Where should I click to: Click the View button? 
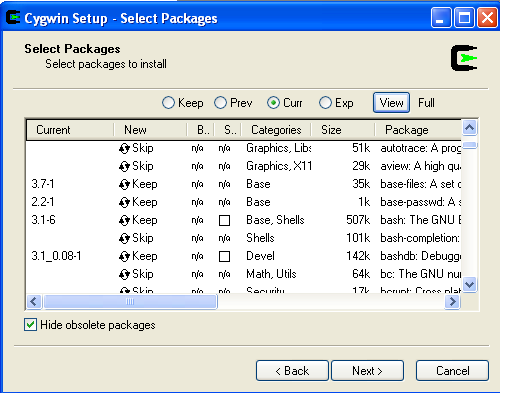click(391, 103)
